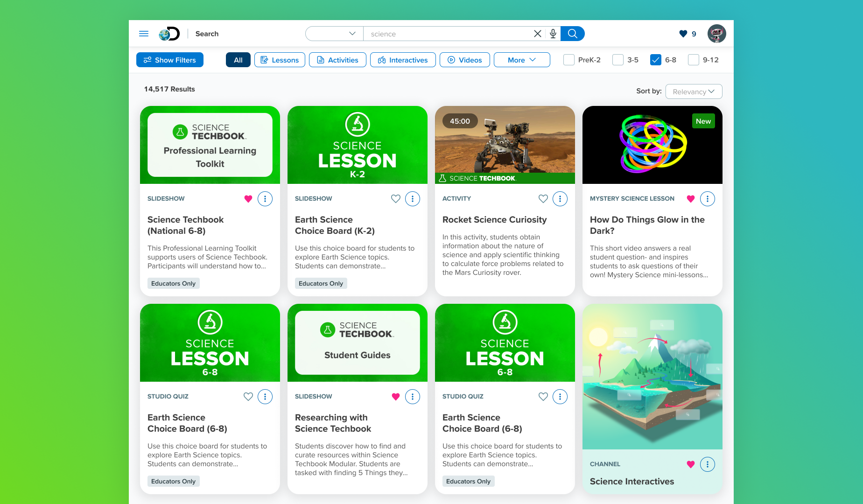This screenshot has width=863, height=504.
Task: Unfavorite Science Techbook (National 6-8) heart
Action: (248, 199)
